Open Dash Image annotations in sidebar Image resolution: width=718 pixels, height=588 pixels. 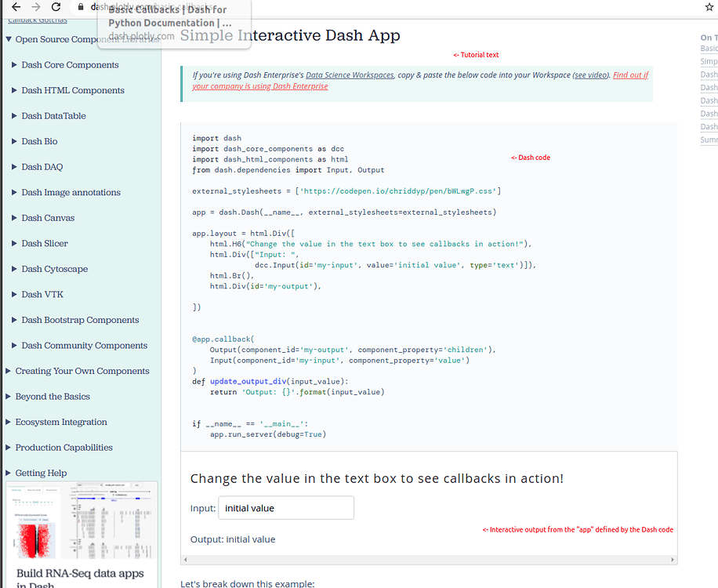pos(71,192)
